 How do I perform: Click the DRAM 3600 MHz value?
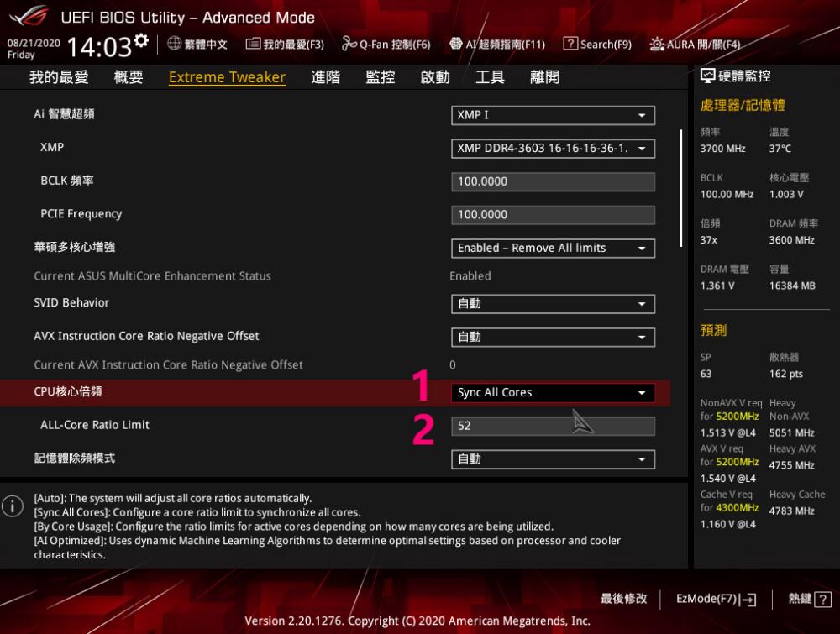(x=792, y=240)
